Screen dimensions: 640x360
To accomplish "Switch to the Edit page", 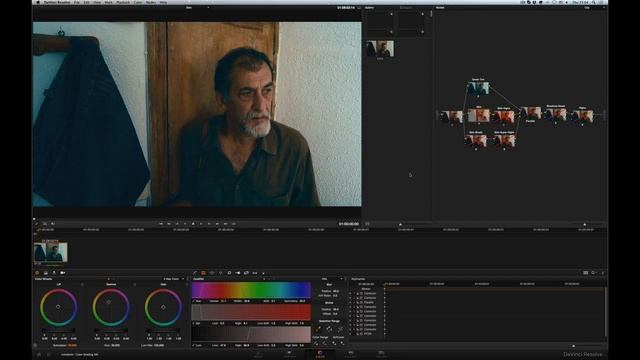I will coord(289,354).
